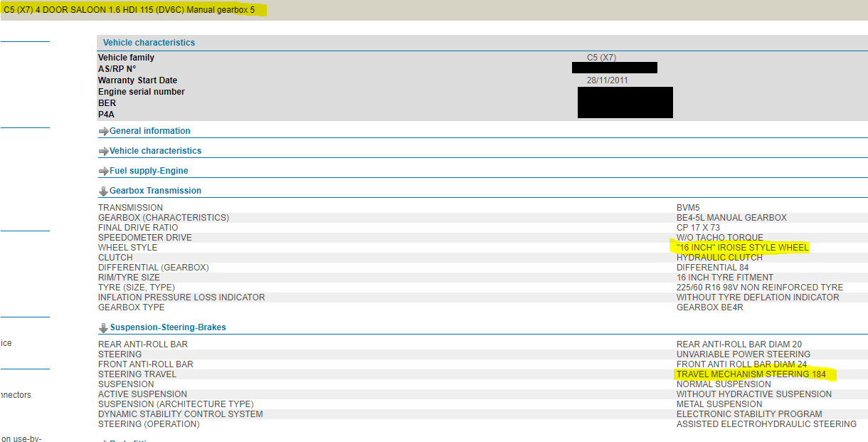Select ELECTRONIC STABILITY PROGRAM value
This screenshot has height=442, width=868.
(x=749, y=414)
